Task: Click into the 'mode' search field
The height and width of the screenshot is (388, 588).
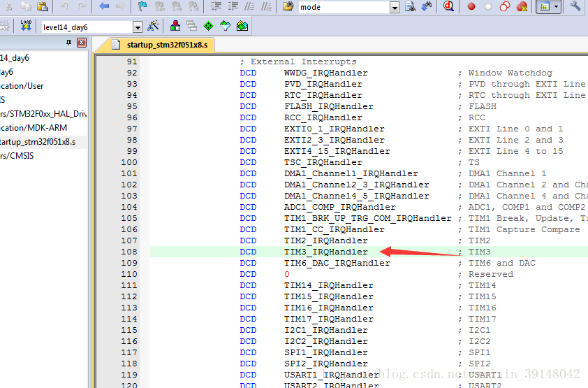Action: tap(344, 7)
